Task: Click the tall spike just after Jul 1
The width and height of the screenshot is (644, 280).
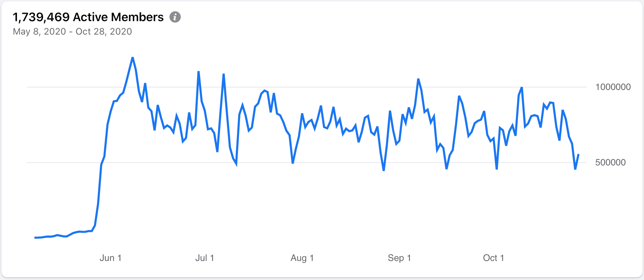Action: coord(223,74)
